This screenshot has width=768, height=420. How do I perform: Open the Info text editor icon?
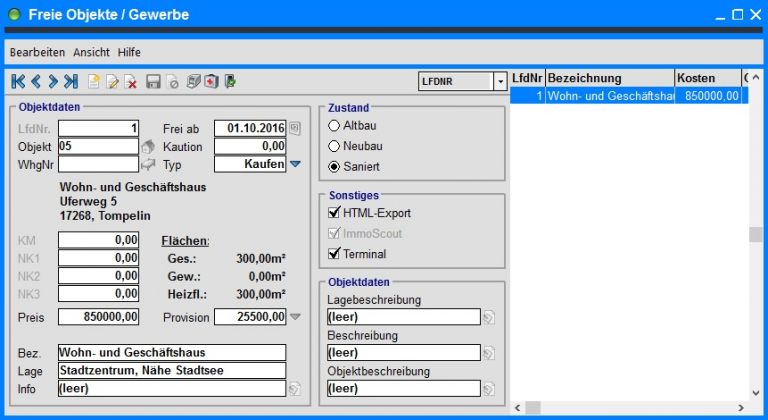coord(294,389)
